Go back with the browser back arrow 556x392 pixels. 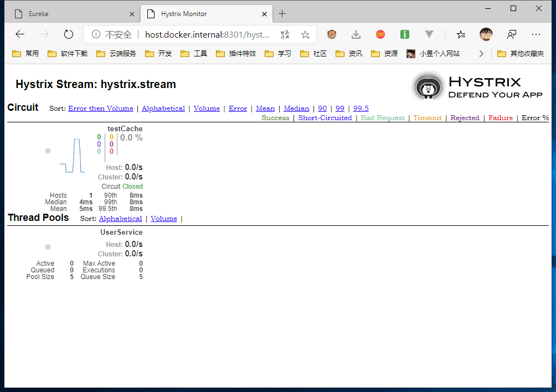pos(20,34)
